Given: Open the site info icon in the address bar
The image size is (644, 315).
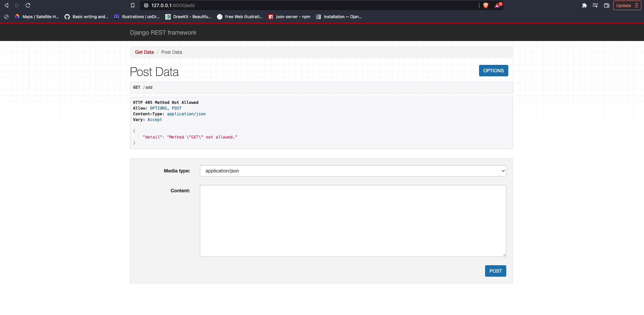Looking at the screenshot, I should pos(146,5).
